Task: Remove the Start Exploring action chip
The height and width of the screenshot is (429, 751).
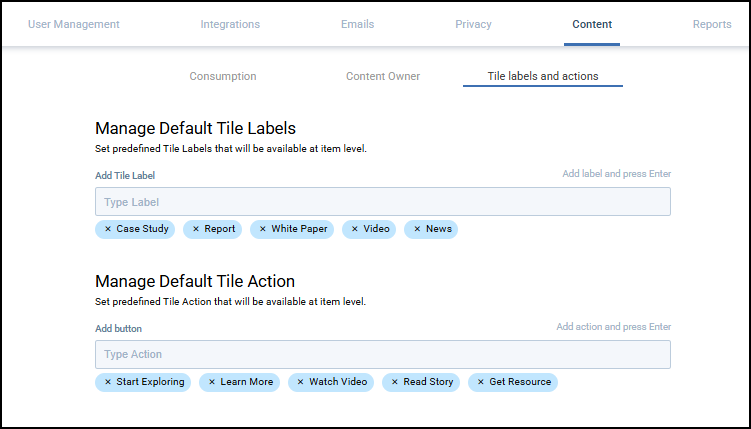Action: pyautogui.click(x=108, y=382)
